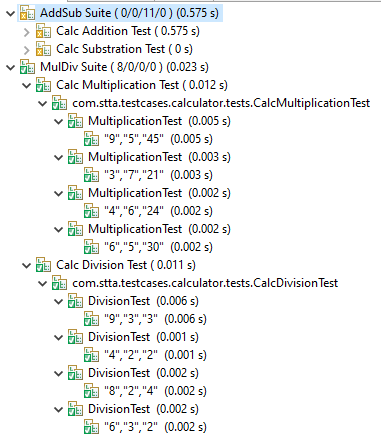Select the "AddSub Suite ( 0/0/11/0 ) (0.575 s)" label

pyautogui.click(x=129, y=13)
